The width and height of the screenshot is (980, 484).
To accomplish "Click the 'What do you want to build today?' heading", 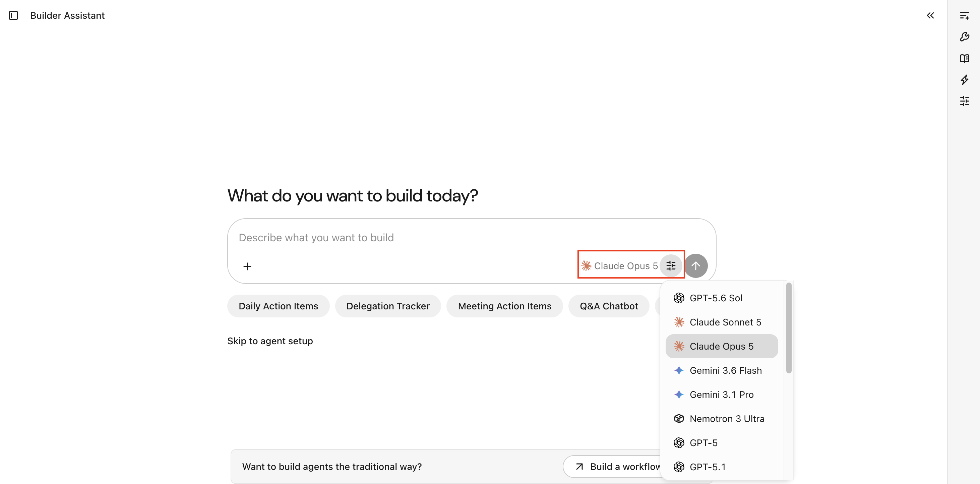I will coord(353,196).
